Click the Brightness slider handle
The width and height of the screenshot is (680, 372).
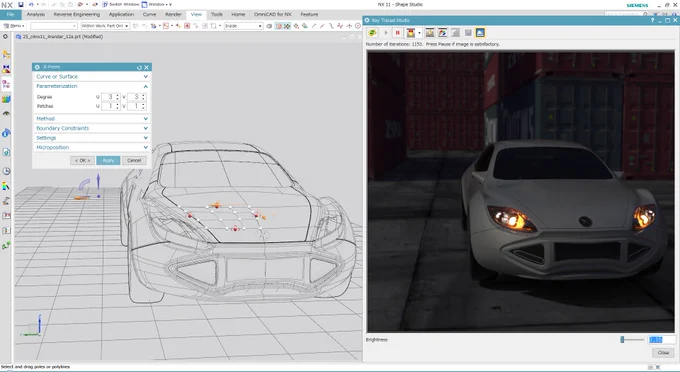tap(622, 340)
